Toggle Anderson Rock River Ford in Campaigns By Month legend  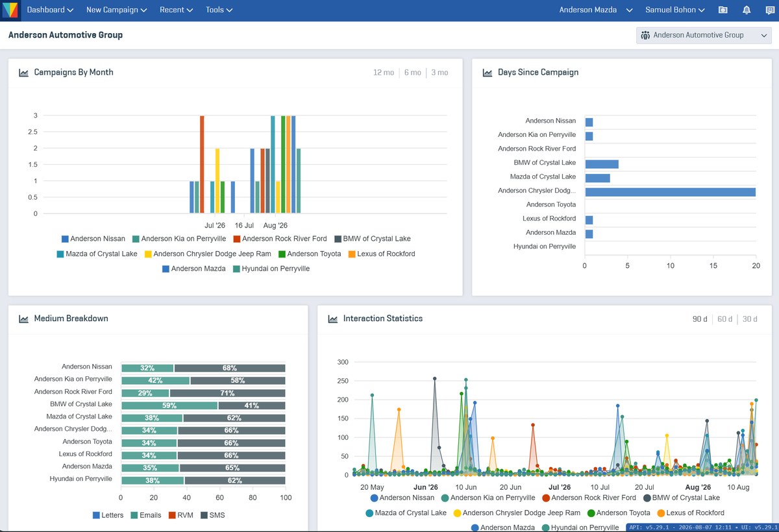[x=280, y=239]
